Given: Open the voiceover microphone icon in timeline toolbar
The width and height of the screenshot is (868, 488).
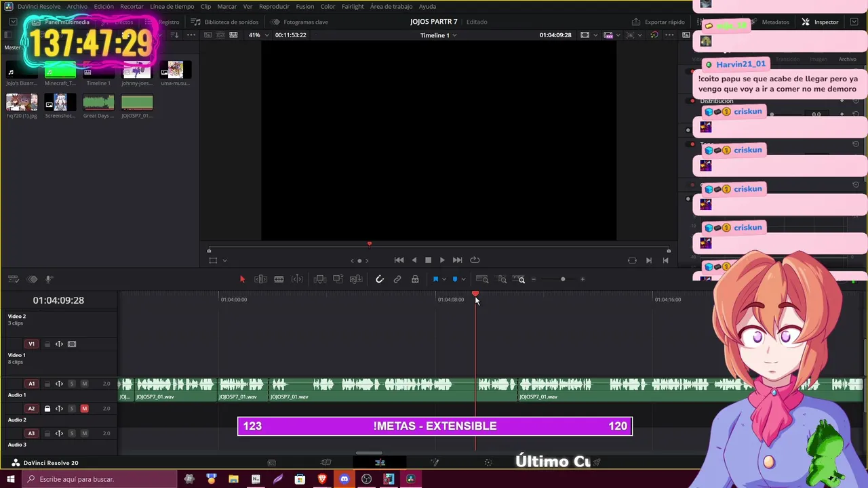Looking at the screenshot, I should coord(49,279).
